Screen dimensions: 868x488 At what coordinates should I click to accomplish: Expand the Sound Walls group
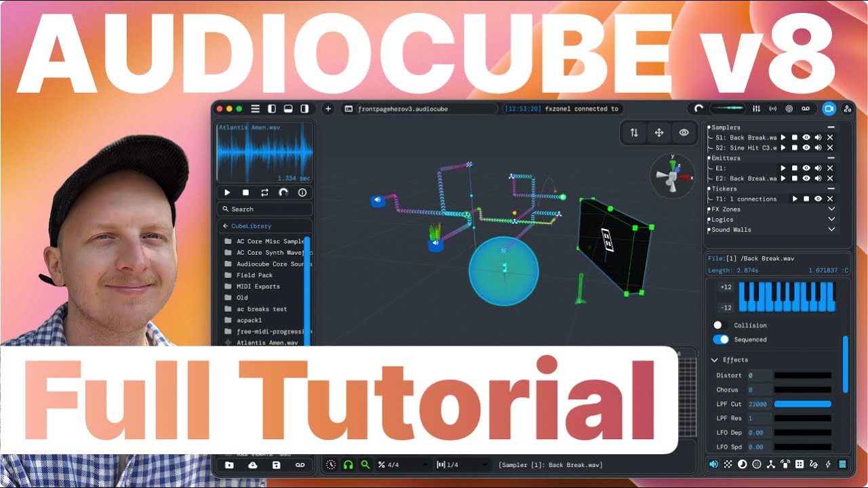click(x=831, y=230)
